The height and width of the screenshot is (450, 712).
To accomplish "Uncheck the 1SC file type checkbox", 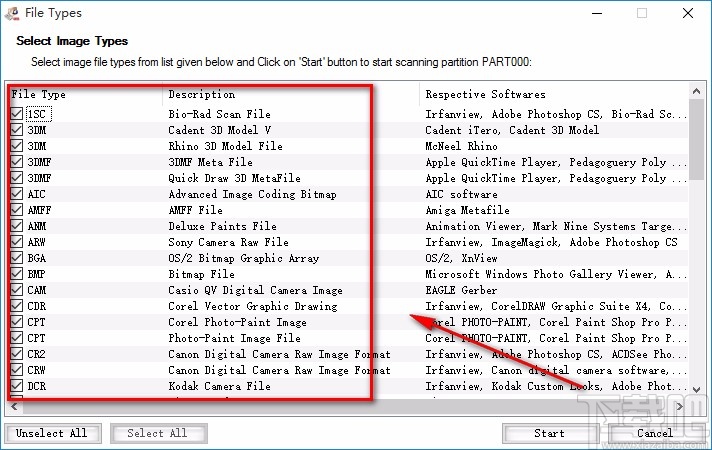I will [17, 114].
